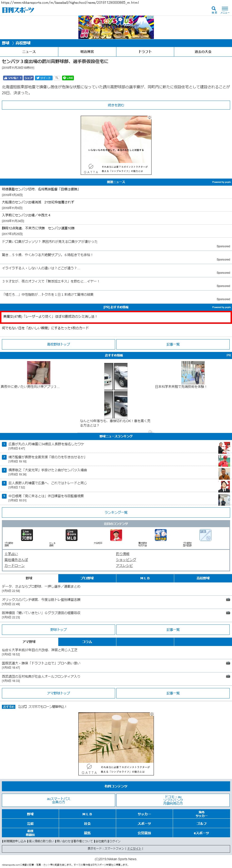Open the Live Score プロ野球 icon
The image size is (232, 868).
[x=27, y=535]
